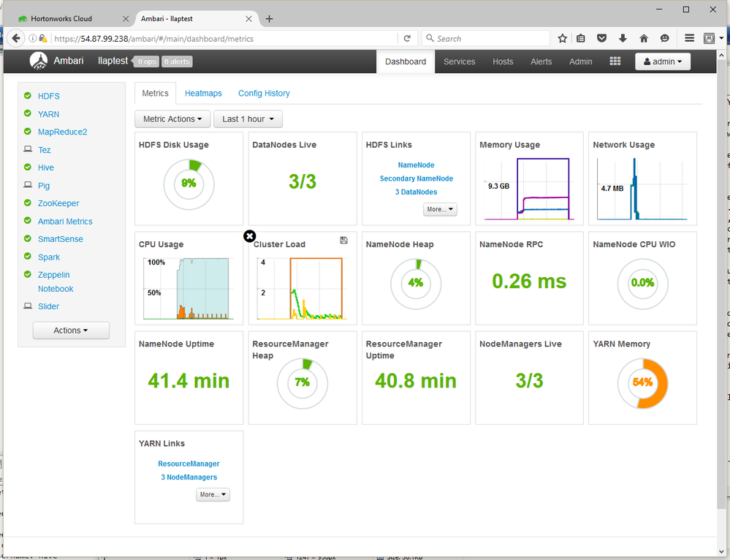This screenshot has width=730, height=560.
Task: Open the Firefox downloads arrow icon
Action: pos(623,39)
